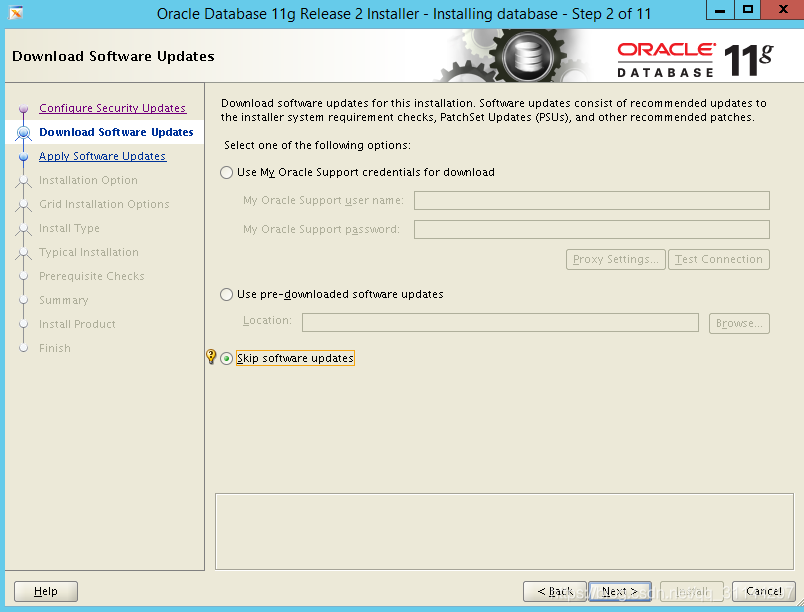The height and width of the screenshot is (612, 804).
Task: Maximize the installer window
Action: click(x=748, y=10)
